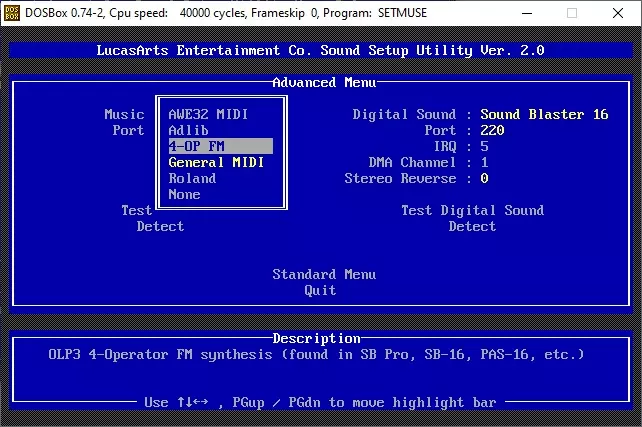Click the Digital Sound label
Screen dimensions: 642x427
pyautogui.click(x=404, y=114)
